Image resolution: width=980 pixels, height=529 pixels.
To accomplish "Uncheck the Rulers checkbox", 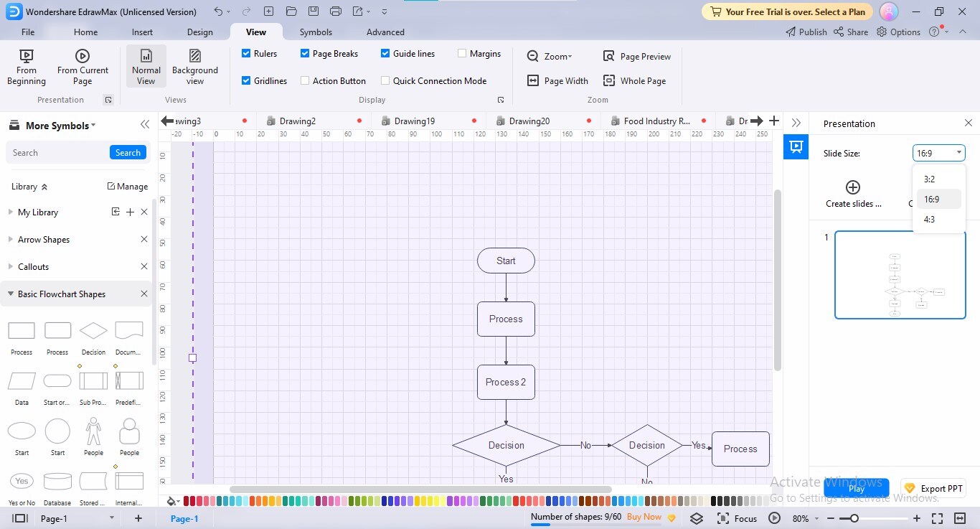I will (246, 54).
